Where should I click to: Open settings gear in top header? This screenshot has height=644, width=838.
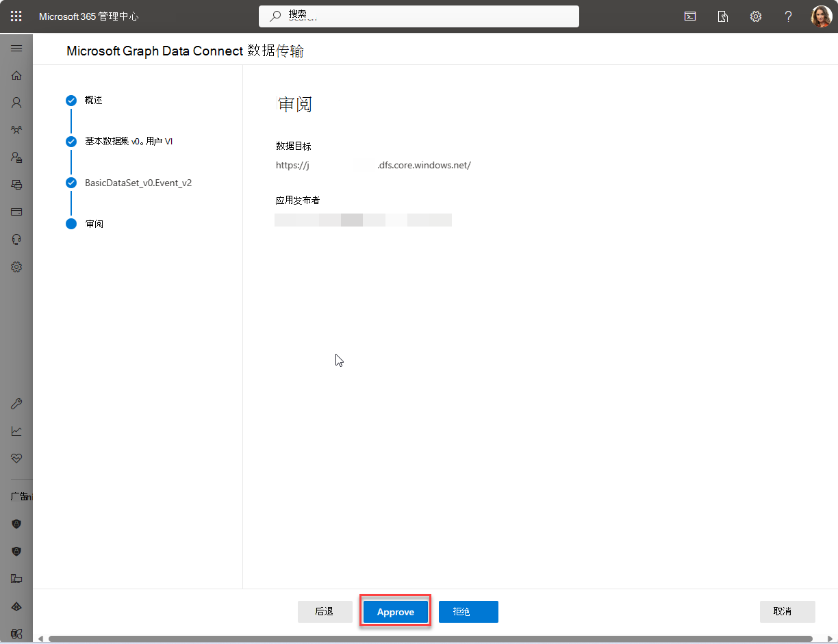pyautogui.click(x=756, y=16)
